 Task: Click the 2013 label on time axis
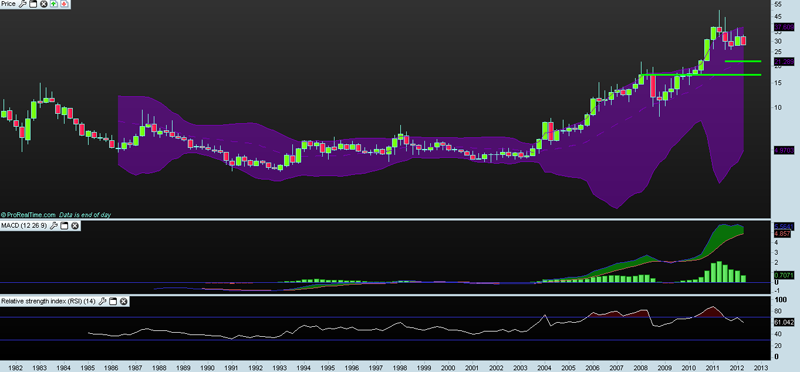pyautogui.click(x=761, y=367)
